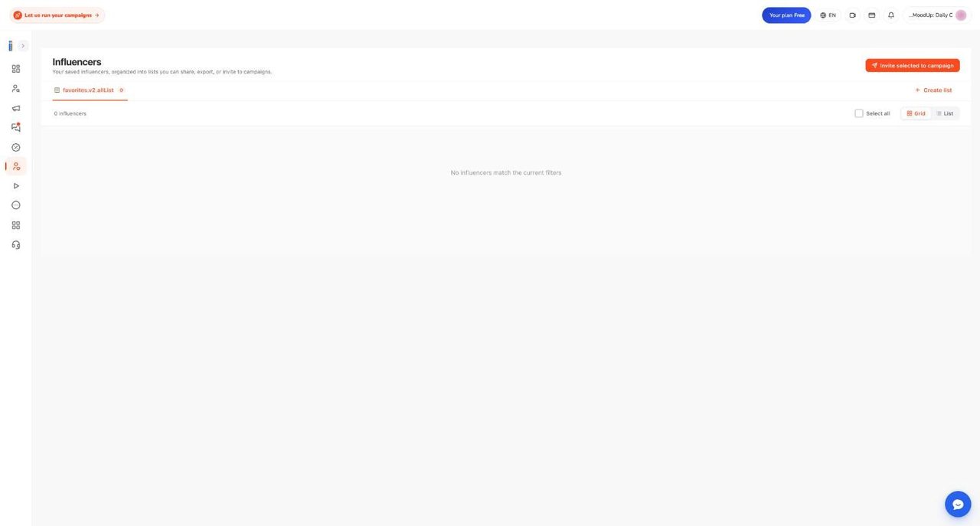Click the credit card billing icon
This screenshot has width=980, height=526.
coord(871,15)
